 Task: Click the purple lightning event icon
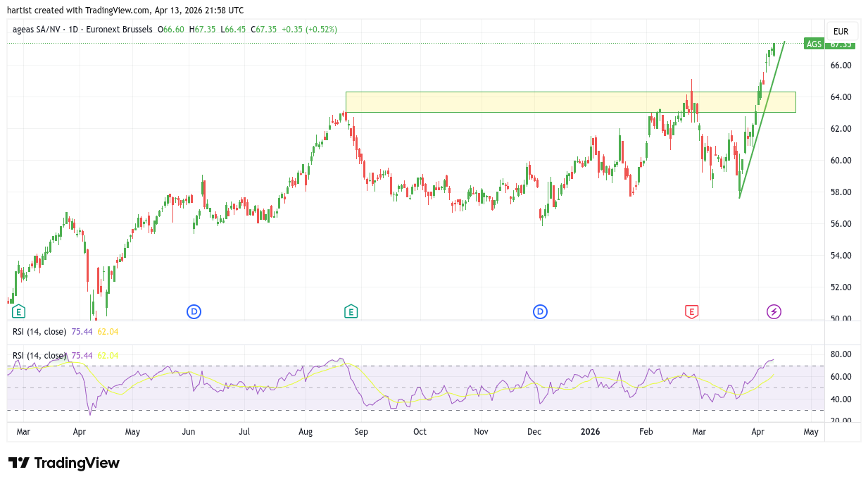click(x=774, y=311)
